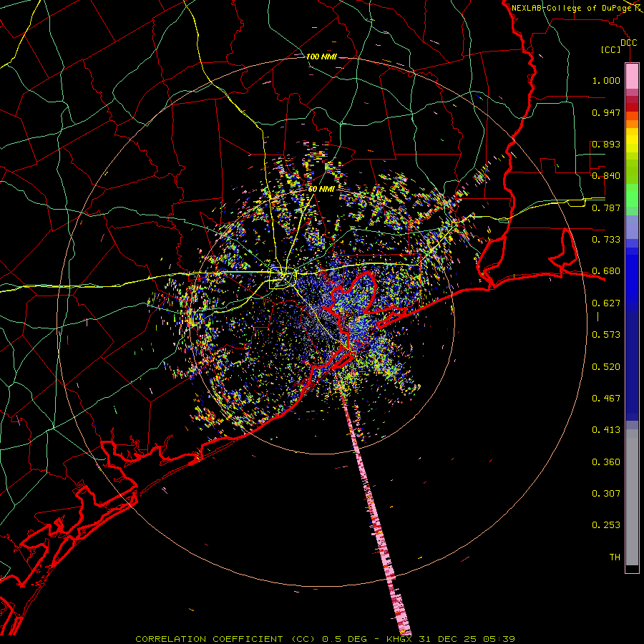
Task: Select the 0.520 scale value
Action: coord(606,367)
